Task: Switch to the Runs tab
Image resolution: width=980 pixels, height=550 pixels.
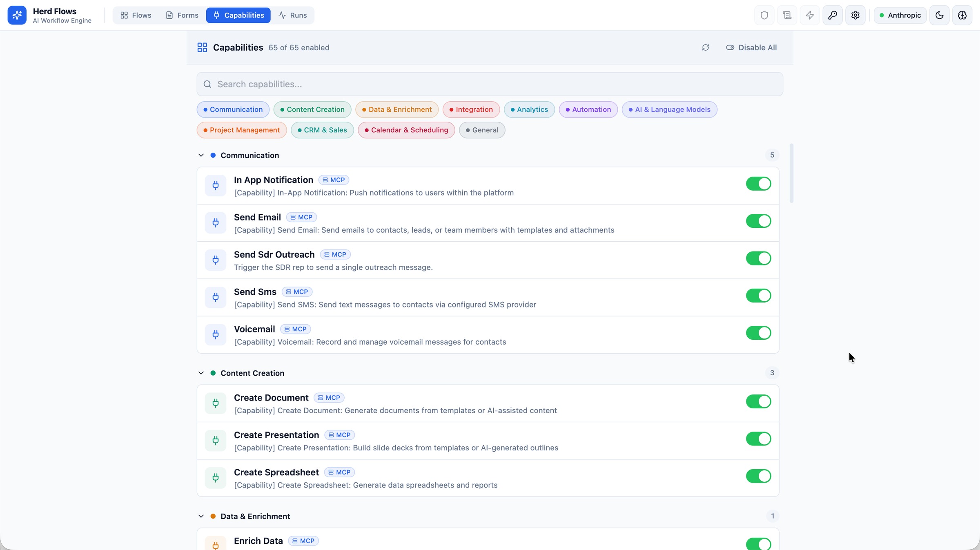Action: 293,15
